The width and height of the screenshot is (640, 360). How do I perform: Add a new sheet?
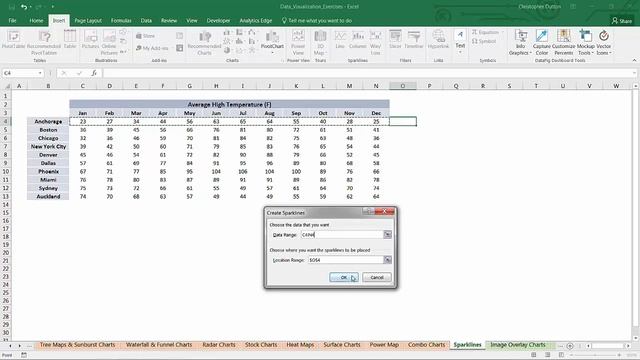click(x=570, y=346)
